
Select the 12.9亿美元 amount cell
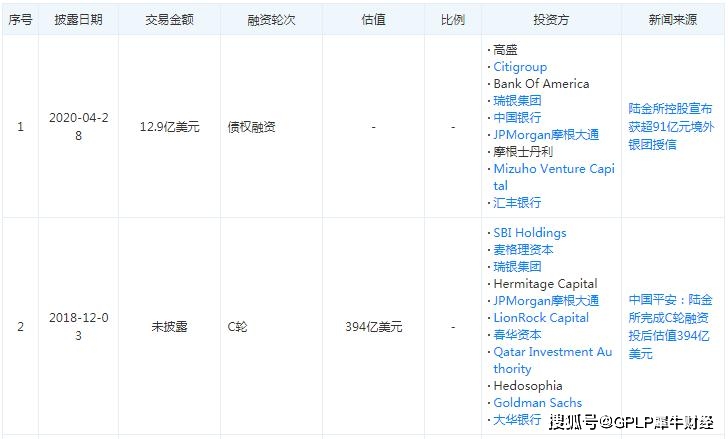tap(169, 126)
